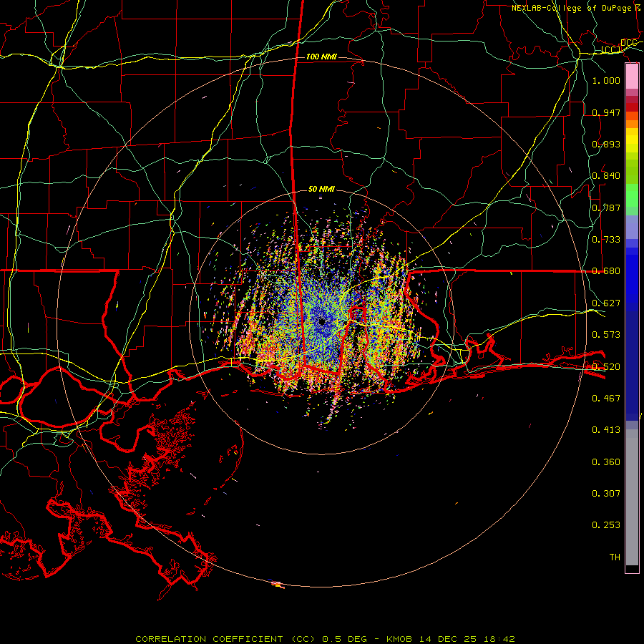The width and height of the screenshot is (644, 644).
Task: Click the black radar site dot at center
Action: click(322, 321)
